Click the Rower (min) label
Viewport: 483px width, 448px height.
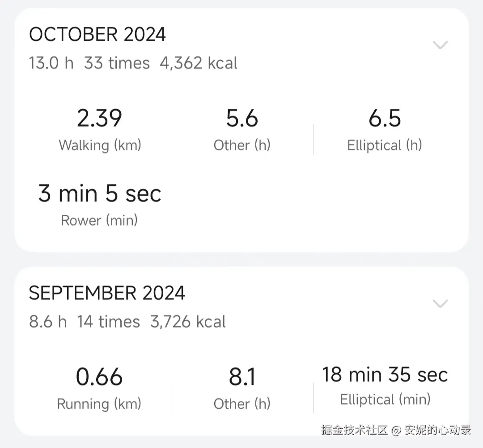point(99,220)
